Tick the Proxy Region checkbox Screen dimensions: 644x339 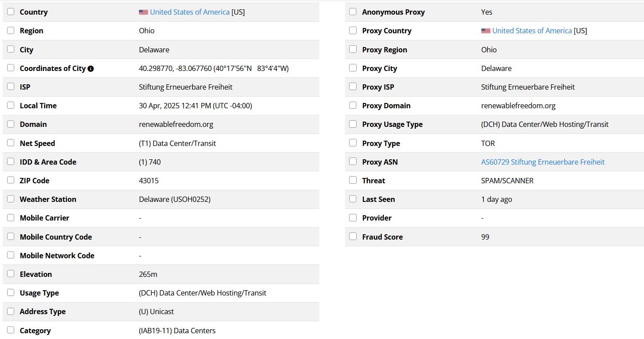[353, 49]
